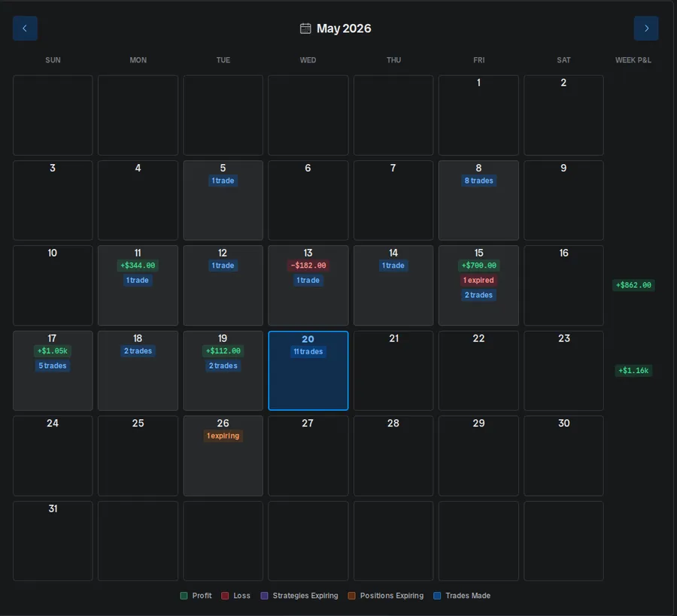The width and height of the screenshot is (677, 616).
Task: Click the WEEK P&L column header
Action: [x=633, y=60]
